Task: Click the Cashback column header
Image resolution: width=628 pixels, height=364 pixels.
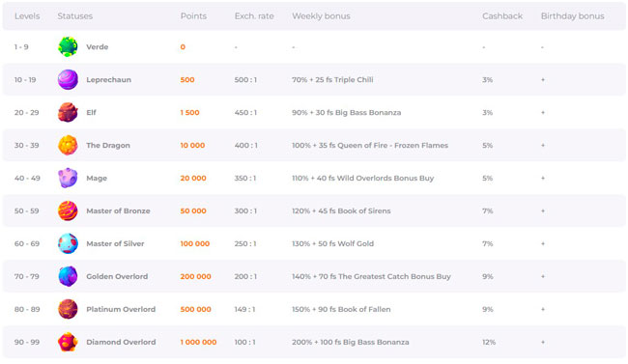Action: (x=502, y=16)
